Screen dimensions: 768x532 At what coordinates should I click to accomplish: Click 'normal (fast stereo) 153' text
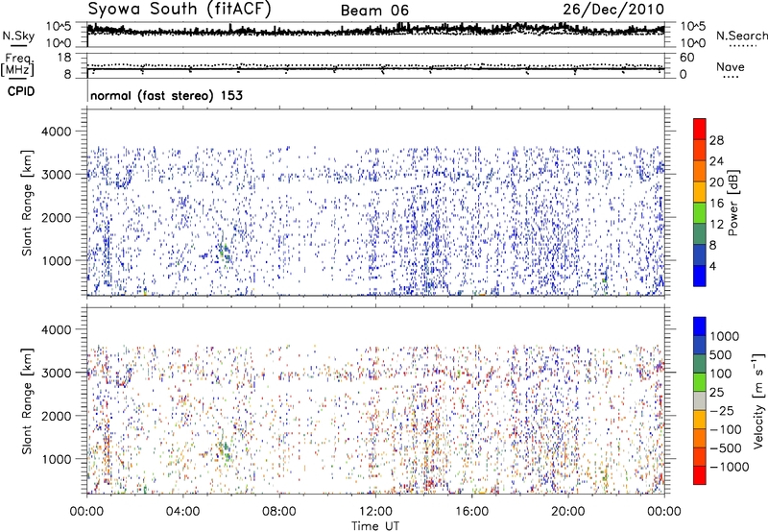point(166,95)
